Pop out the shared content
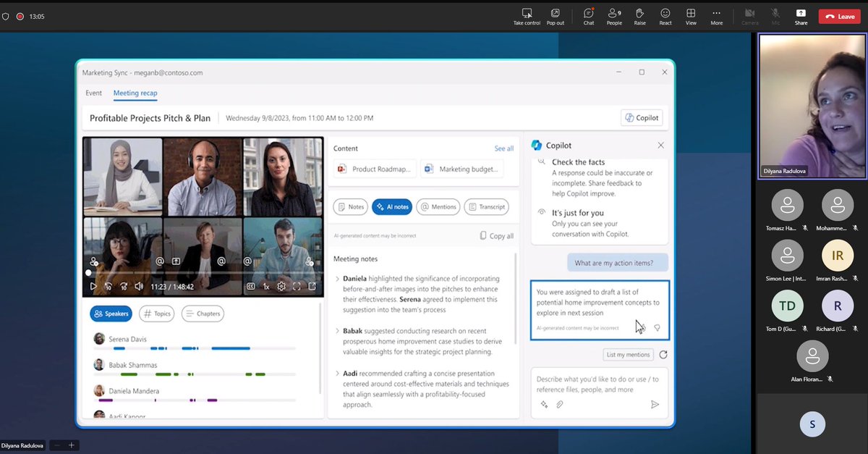This screenshot has height=454, width=868. click(555, 16)
